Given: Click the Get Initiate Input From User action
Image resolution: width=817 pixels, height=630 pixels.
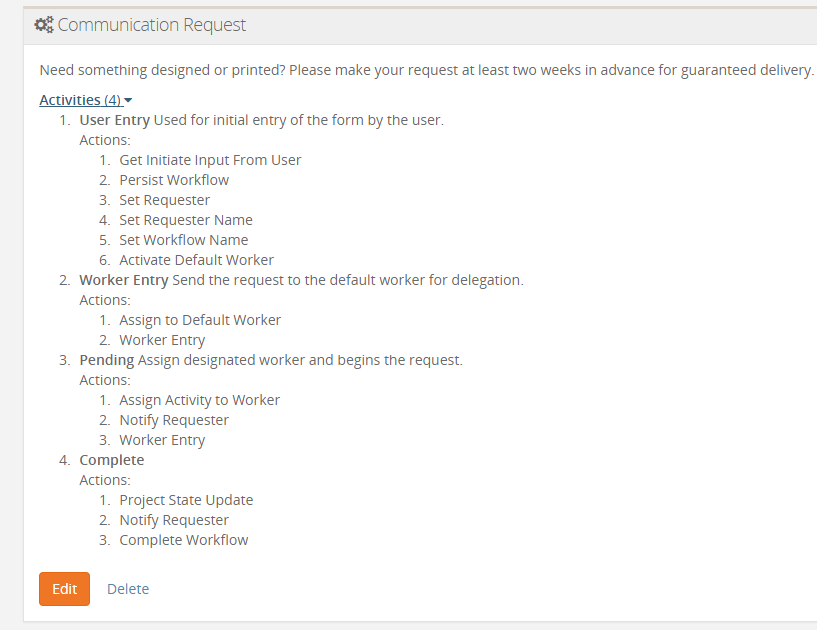Looking at the screenshot, I should (210, 160).
